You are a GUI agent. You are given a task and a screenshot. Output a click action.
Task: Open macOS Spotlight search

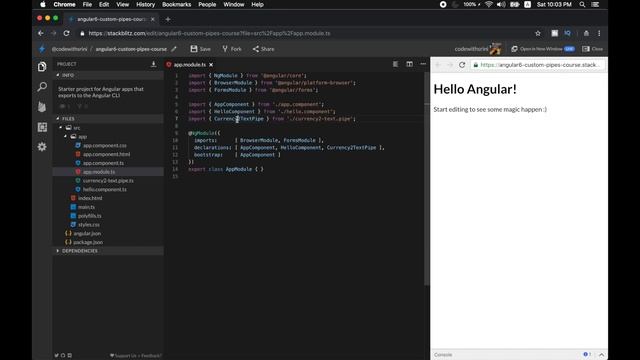(582, 4)
